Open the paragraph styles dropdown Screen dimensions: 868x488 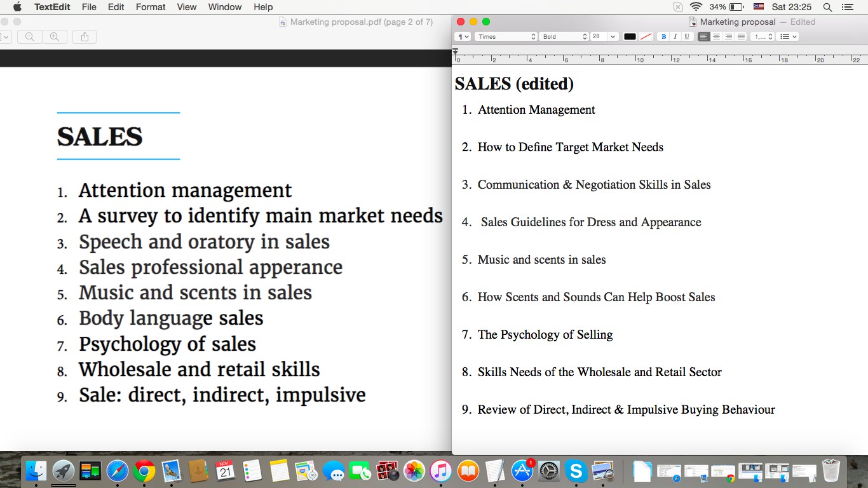(x=463, y=37)
